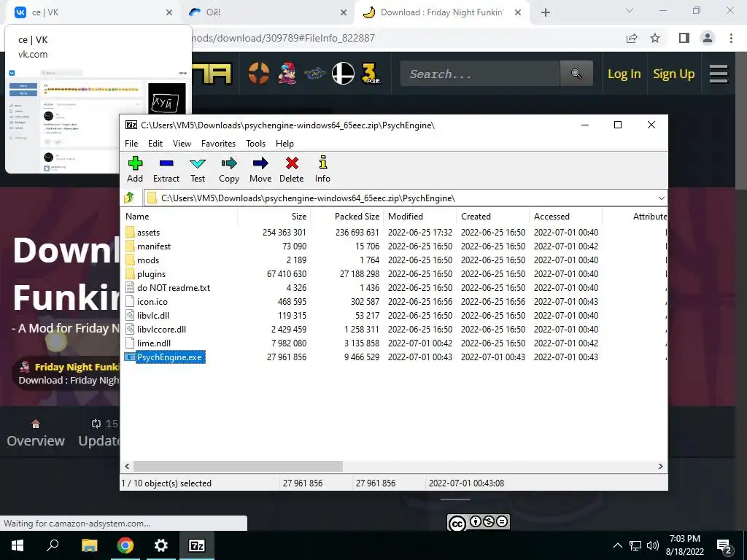747x560 pixels.
Task: Open File Explorer from taskbar
Action: (x=89, y=545)
